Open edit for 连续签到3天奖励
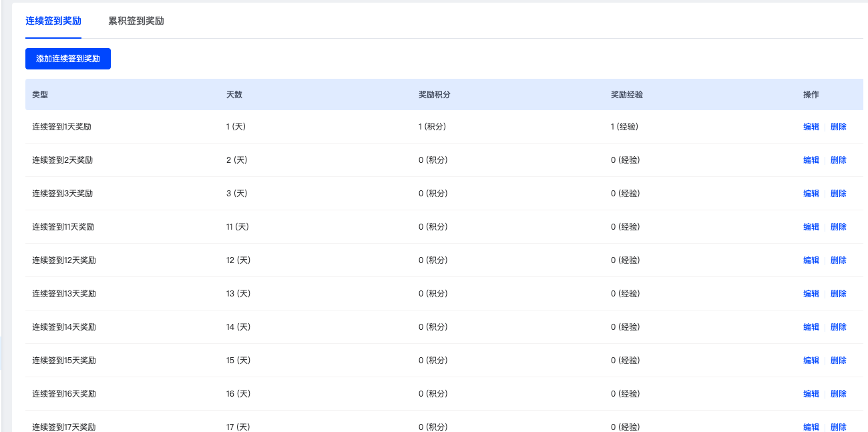Viewport: 868px width, 432px height. pyautogui.click(x=811, y=194)
